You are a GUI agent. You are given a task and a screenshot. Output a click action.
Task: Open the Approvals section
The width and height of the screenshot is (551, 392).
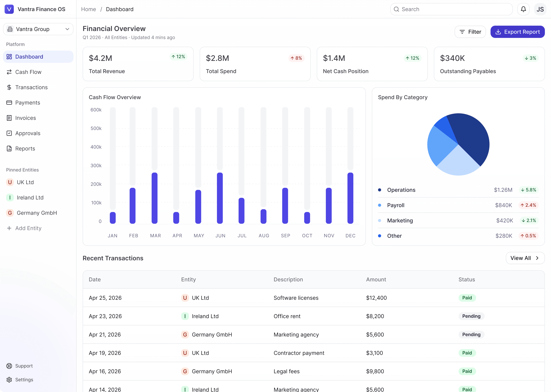point(38,133)
